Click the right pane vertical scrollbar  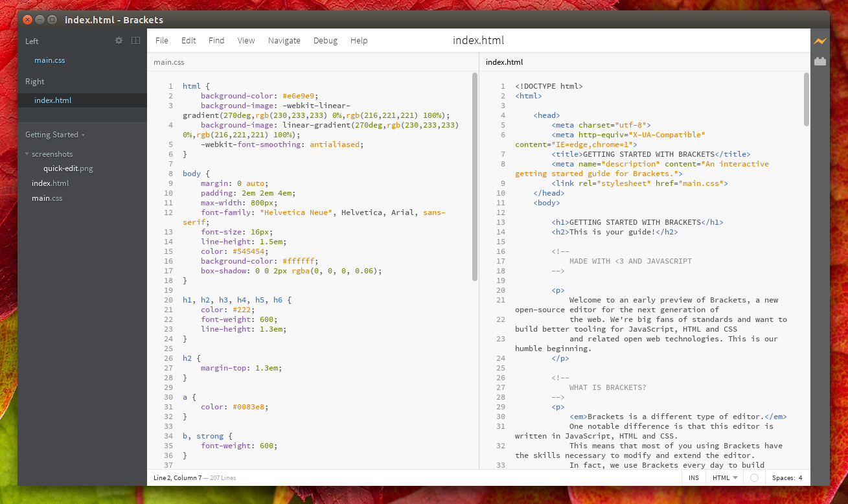coord(807,99)
